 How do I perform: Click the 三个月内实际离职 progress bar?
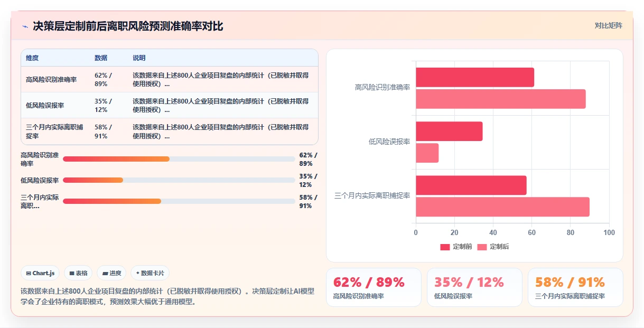(179, 201)
